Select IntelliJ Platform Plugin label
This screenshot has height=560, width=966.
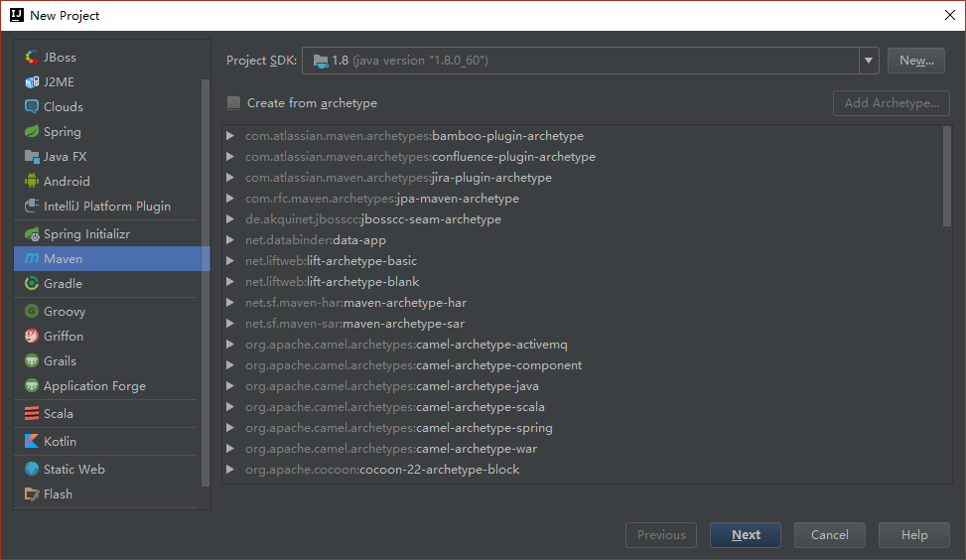107,206
